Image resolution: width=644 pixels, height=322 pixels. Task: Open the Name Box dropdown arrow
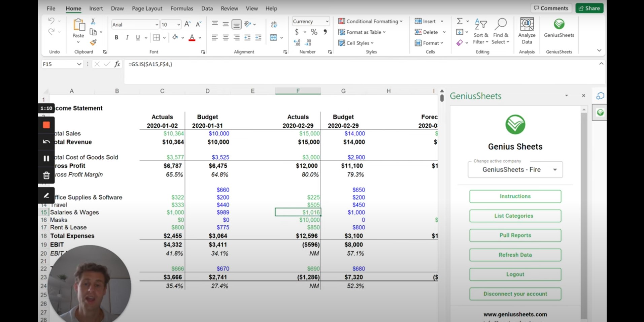[79, 64]
